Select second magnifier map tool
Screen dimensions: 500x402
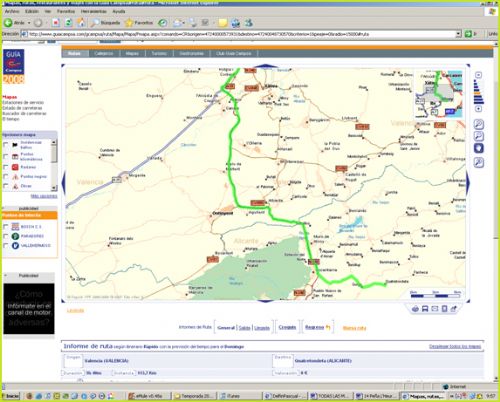479,136
